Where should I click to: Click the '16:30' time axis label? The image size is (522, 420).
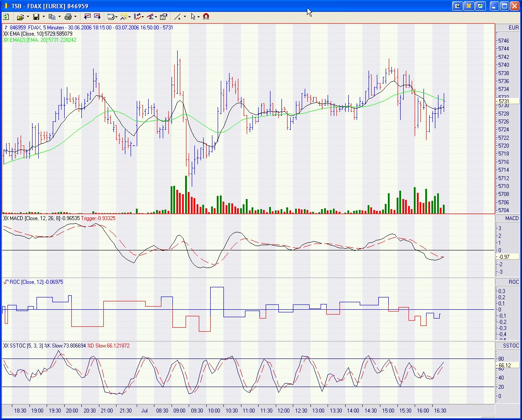tap(440, 411)
